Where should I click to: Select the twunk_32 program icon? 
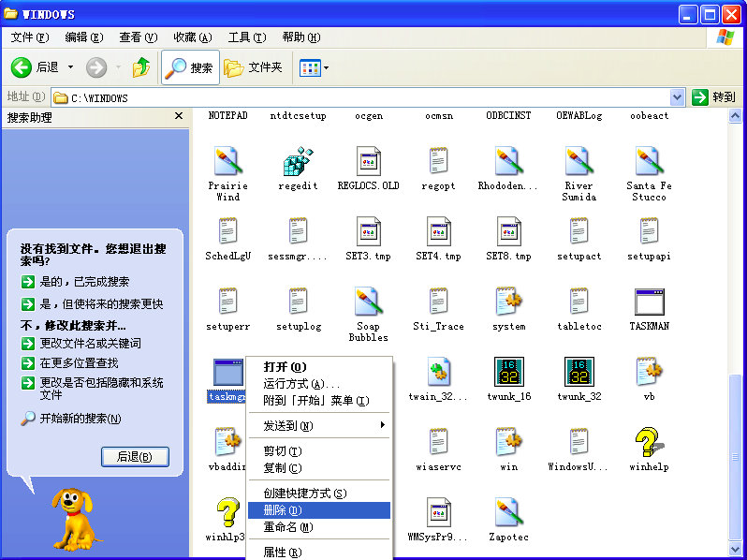(x=579, y=371)
